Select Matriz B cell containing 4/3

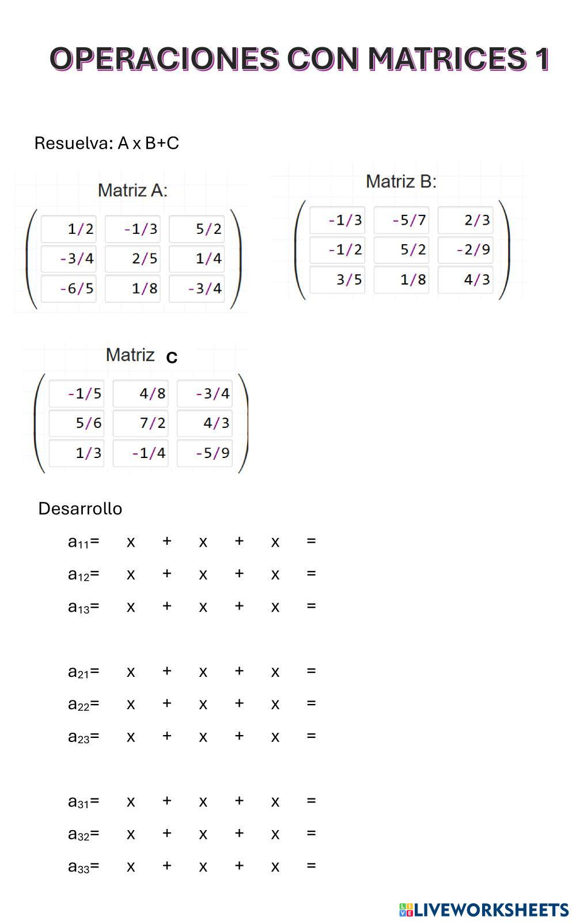click(x=465, y=280)
